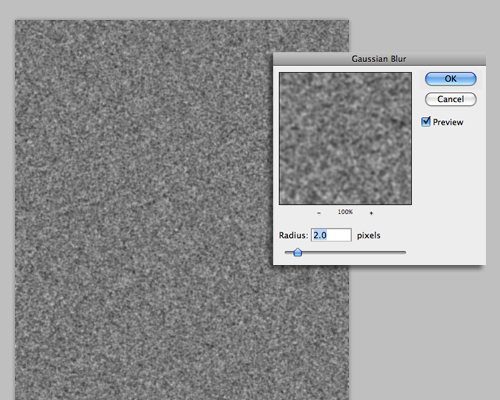The image size is (500, 400).
Task: Click the Radius label text
Action: (293, 235)
